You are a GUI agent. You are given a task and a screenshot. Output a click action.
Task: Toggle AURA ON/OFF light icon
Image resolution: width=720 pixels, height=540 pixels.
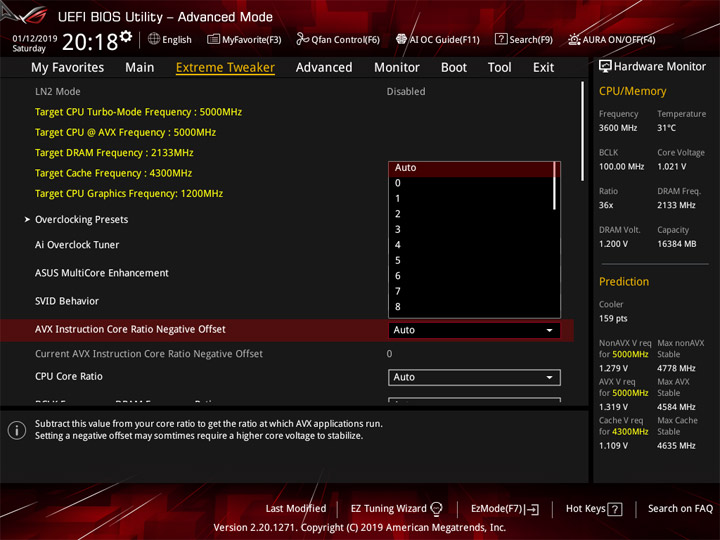pos(574,39)
